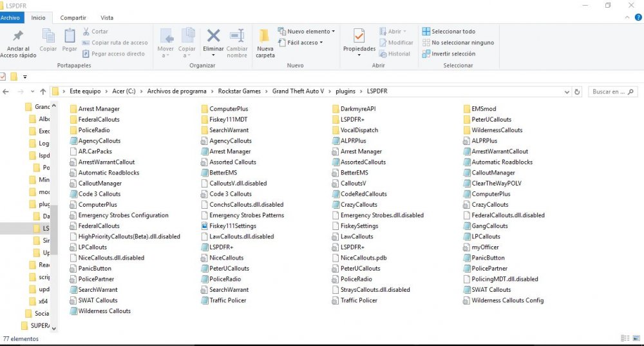
Task: Click Copiar ruta de acceso
Action: point(115,43)
